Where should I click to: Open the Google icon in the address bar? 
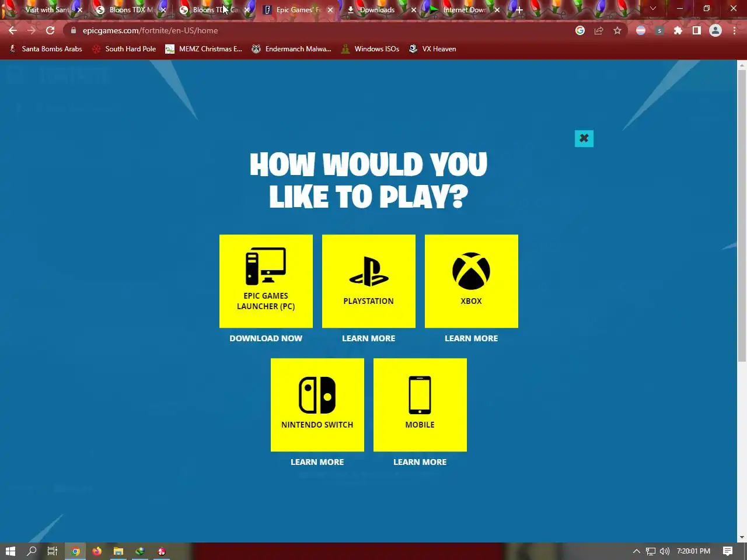point(580,30)
